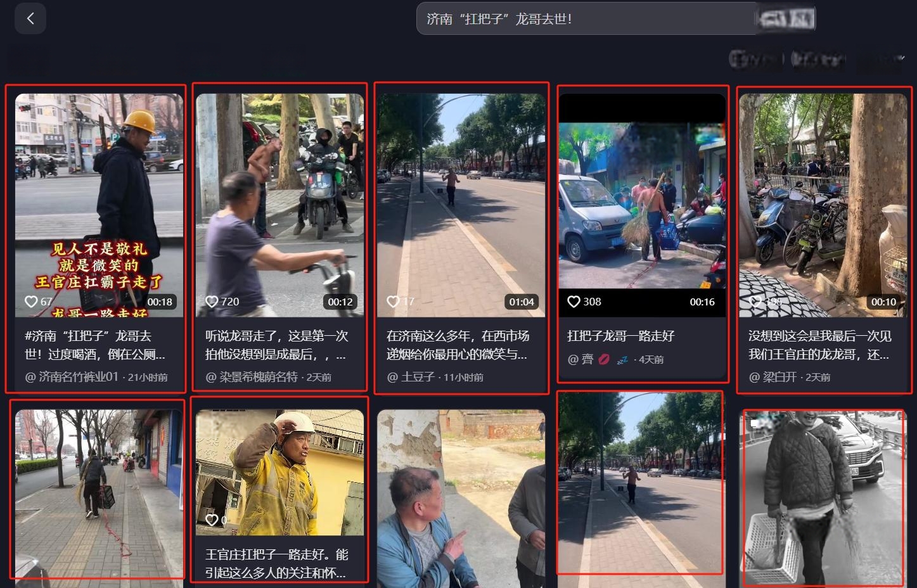Click the 01:04 duration label

click(x=522, y=302)
